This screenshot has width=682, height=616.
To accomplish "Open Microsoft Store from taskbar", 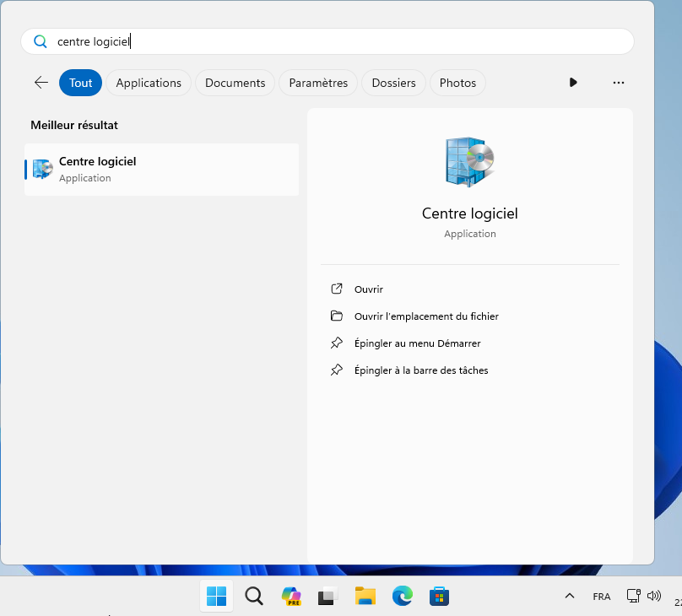I will pos(439,596).
